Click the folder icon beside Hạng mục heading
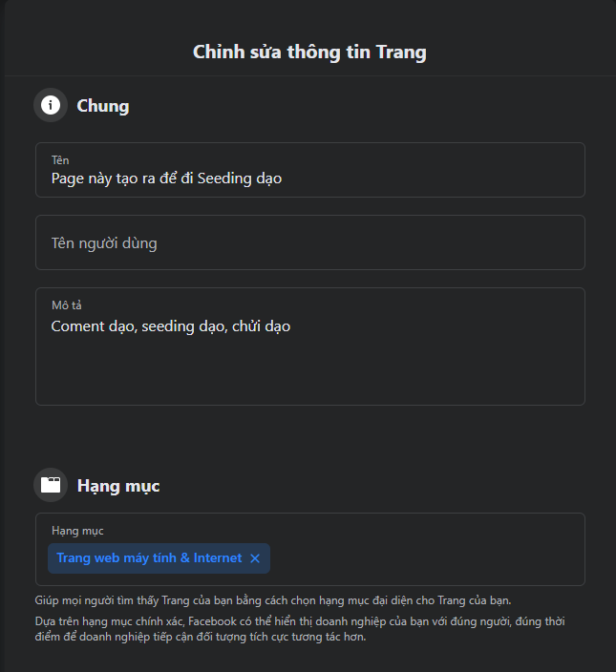The image size is (616, 672). pos(51,485)
